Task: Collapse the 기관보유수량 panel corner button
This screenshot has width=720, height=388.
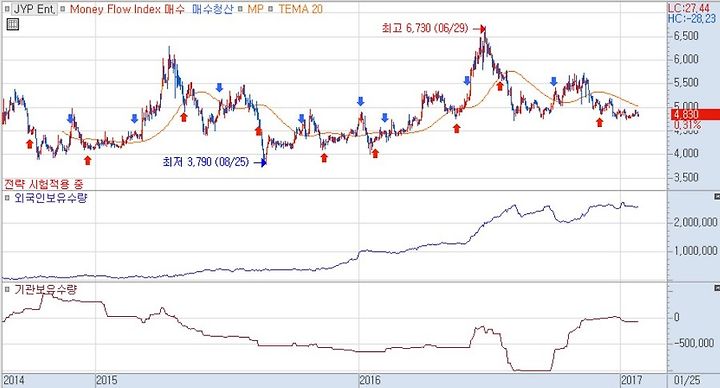Action: (x=717, y=288)
